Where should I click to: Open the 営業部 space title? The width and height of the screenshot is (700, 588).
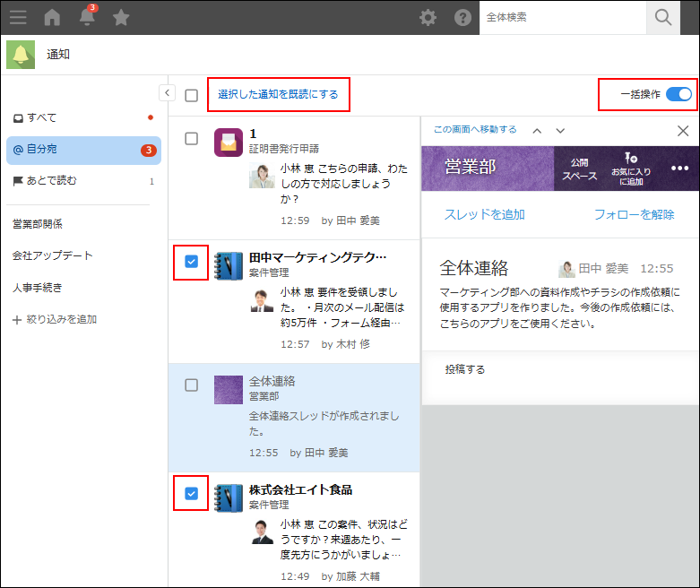(x=470, y=167)
